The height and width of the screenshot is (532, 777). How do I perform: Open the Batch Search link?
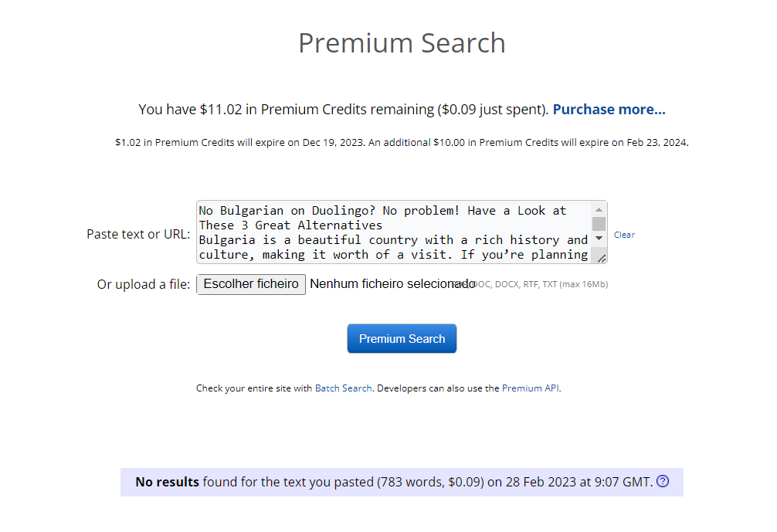[x=344, y=388]
